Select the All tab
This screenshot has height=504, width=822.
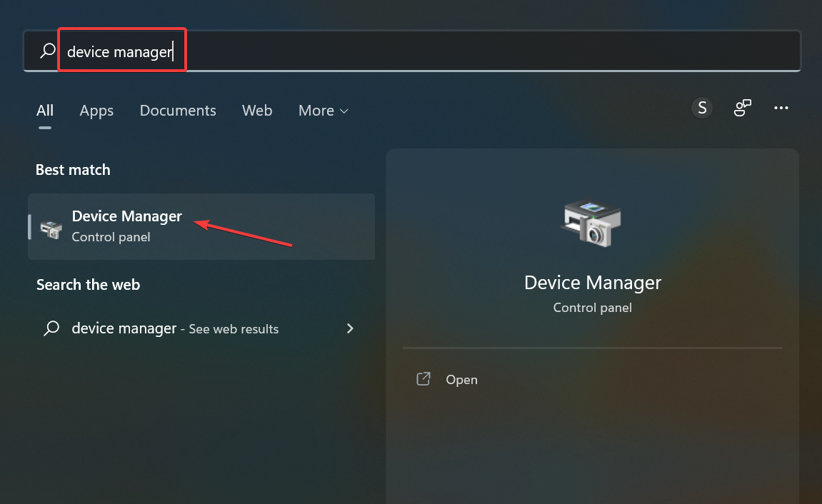pyautogui.click(x=44, y=111)
